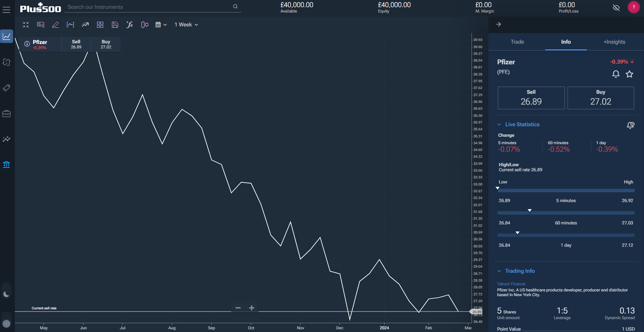Collapse the Live Statistics section
Viewport: 644px width, 332px height.
[500, 124]
